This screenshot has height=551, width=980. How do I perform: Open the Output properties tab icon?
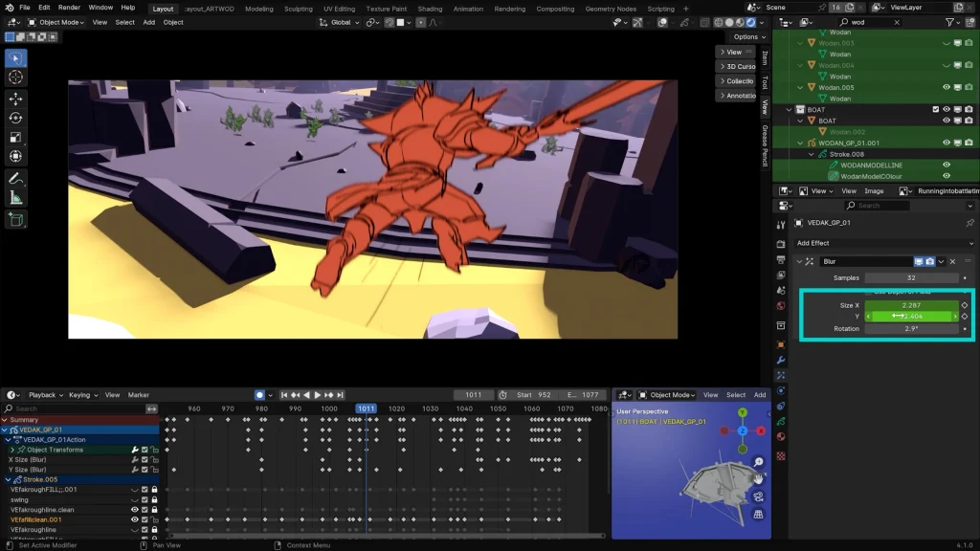[x=781, y=259]
